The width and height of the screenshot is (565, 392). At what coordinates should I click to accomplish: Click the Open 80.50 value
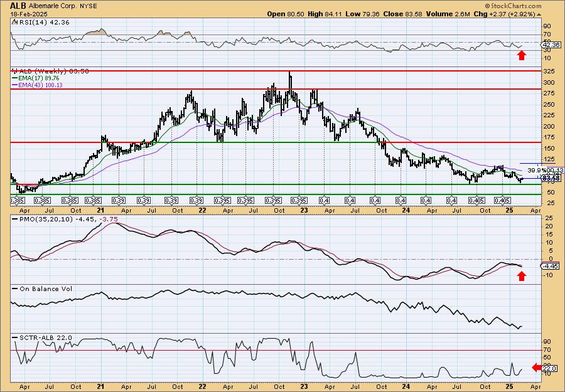coord(286,14)
